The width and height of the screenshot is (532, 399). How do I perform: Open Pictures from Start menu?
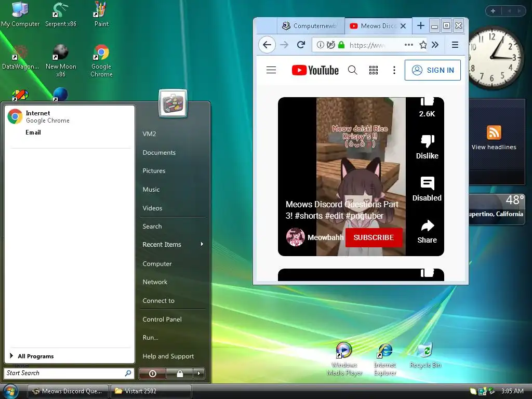point(154,170)
